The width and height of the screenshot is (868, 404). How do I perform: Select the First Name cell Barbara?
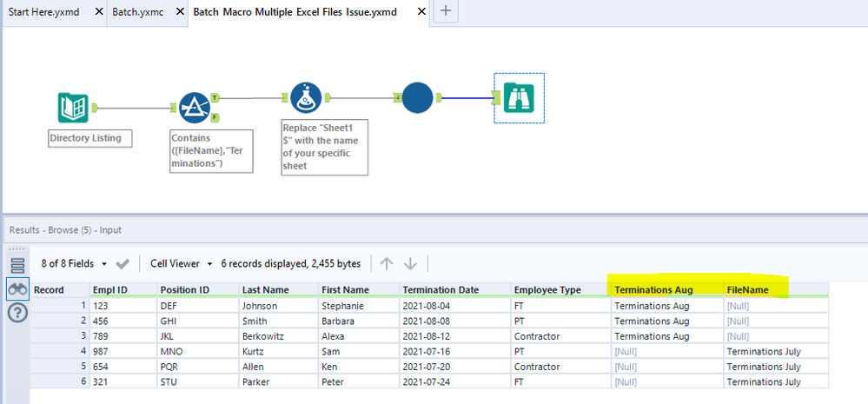click(x=359, y=321)
